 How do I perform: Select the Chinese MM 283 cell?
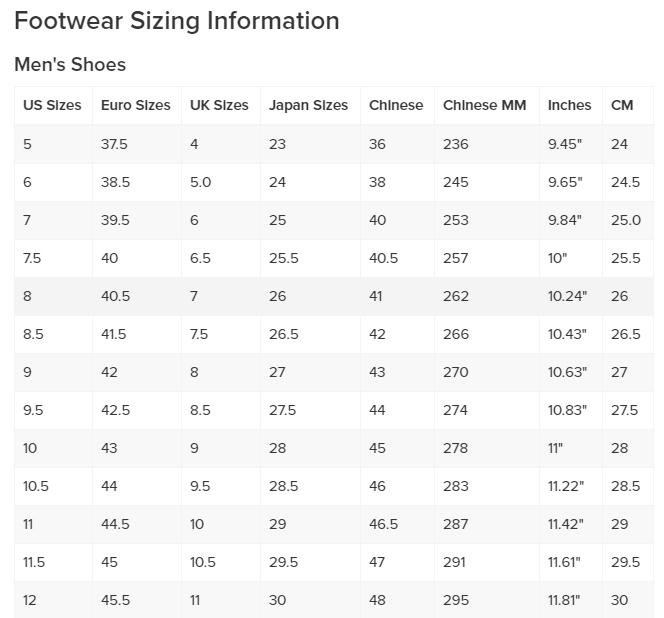[x=455, y=486]
